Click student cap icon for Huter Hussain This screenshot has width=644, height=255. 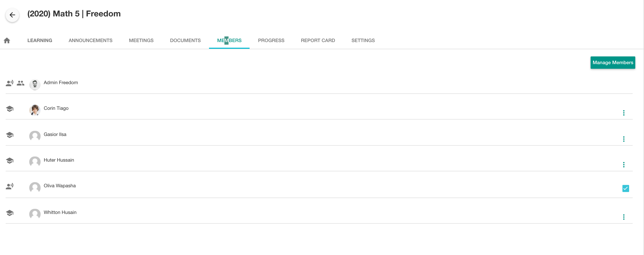pyautogui.click(x=10, y=161)
